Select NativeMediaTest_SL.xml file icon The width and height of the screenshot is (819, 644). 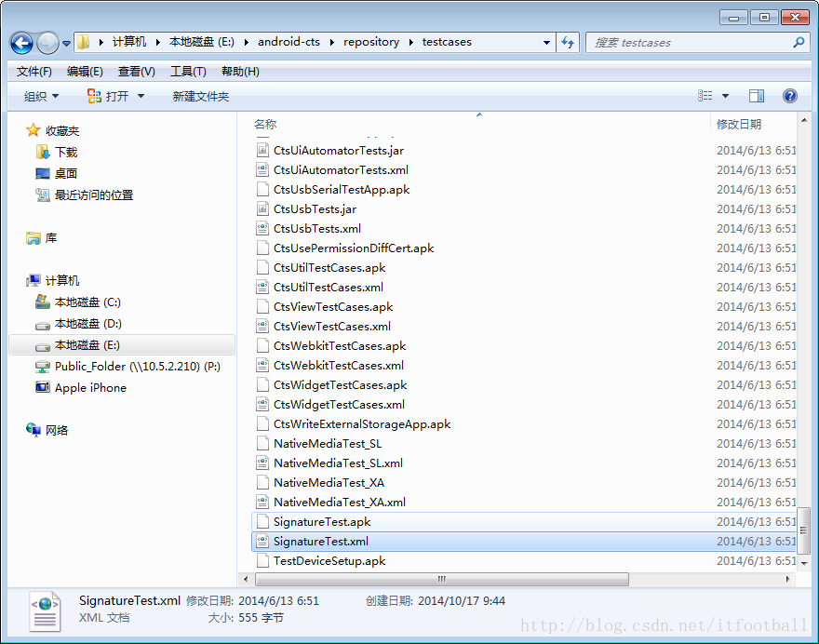coord(262,463)
